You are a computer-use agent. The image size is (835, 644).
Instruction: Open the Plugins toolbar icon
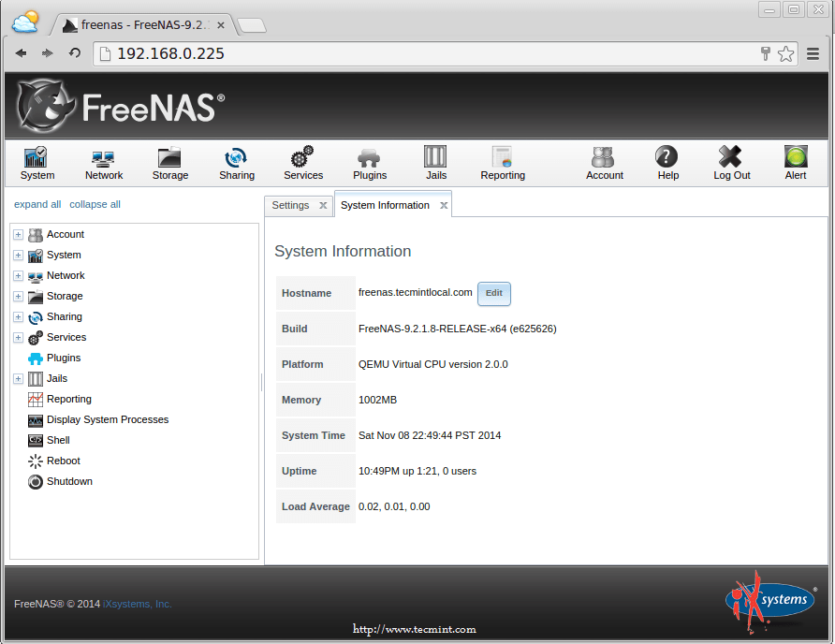pyautogui.click(x=369, y=158)
